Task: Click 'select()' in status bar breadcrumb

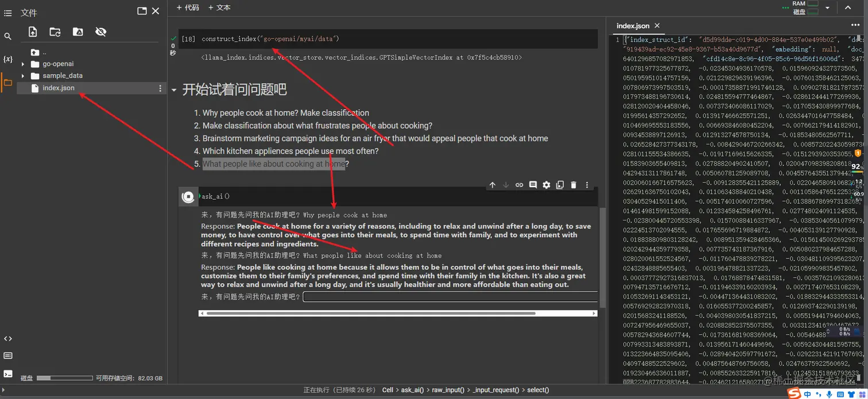Action: (538, 390)
